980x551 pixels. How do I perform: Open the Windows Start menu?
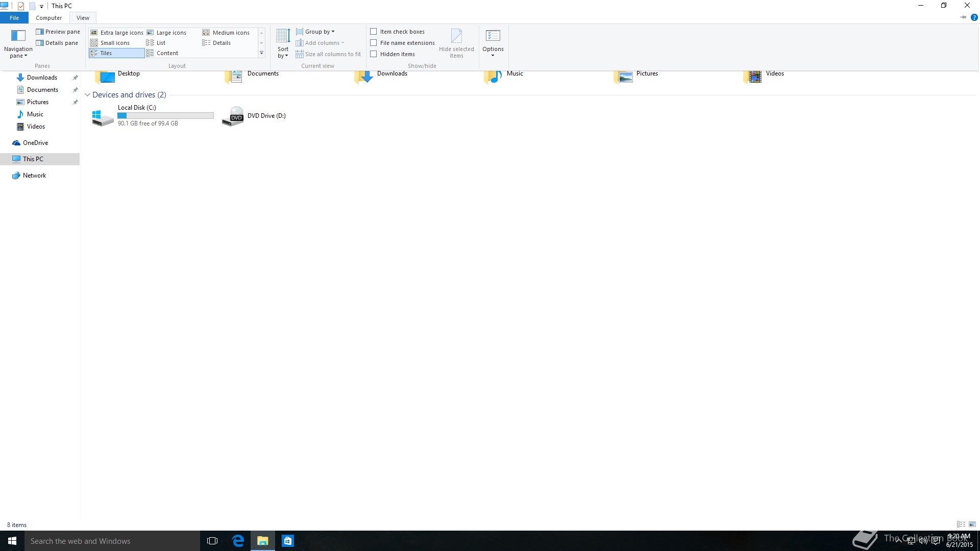click(x=12, y=541)
